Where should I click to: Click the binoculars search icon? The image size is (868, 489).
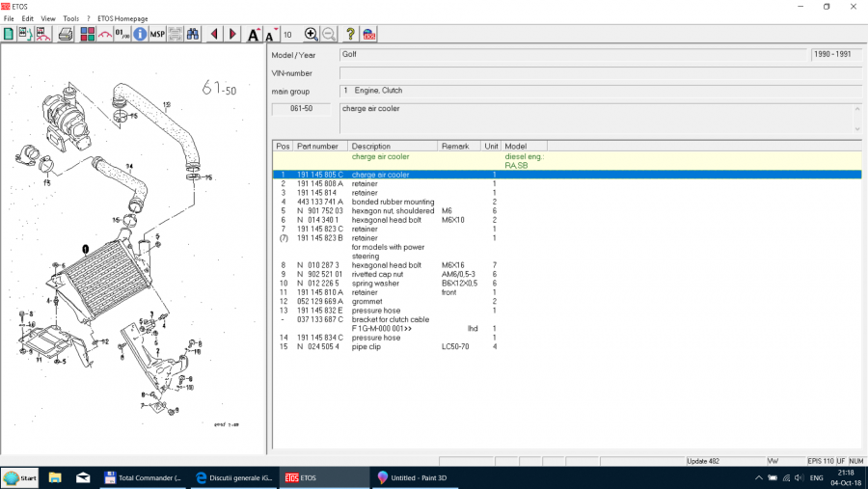pyautogui.click(x=193, y=35)
